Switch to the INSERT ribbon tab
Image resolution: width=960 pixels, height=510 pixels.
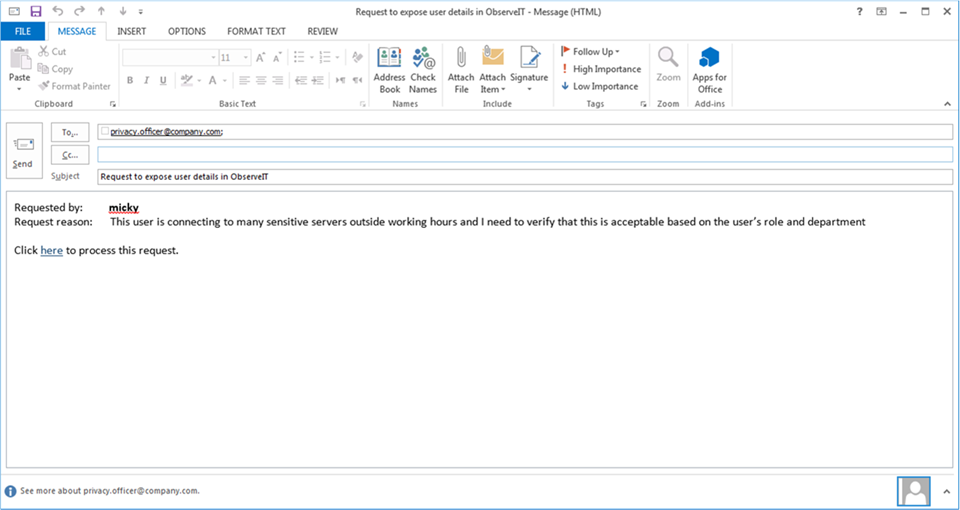click(x=132, y=31)
